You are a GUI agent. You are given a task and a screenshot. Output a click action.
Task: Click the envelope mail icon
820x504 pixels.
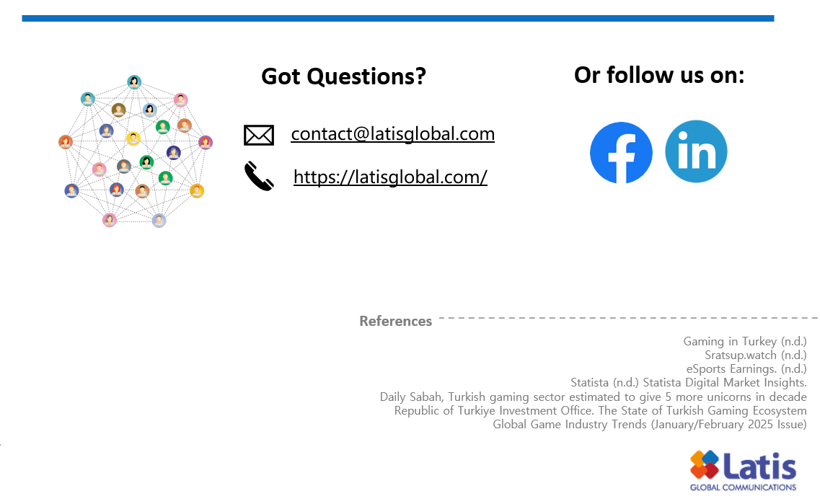(x=259, y=135)
